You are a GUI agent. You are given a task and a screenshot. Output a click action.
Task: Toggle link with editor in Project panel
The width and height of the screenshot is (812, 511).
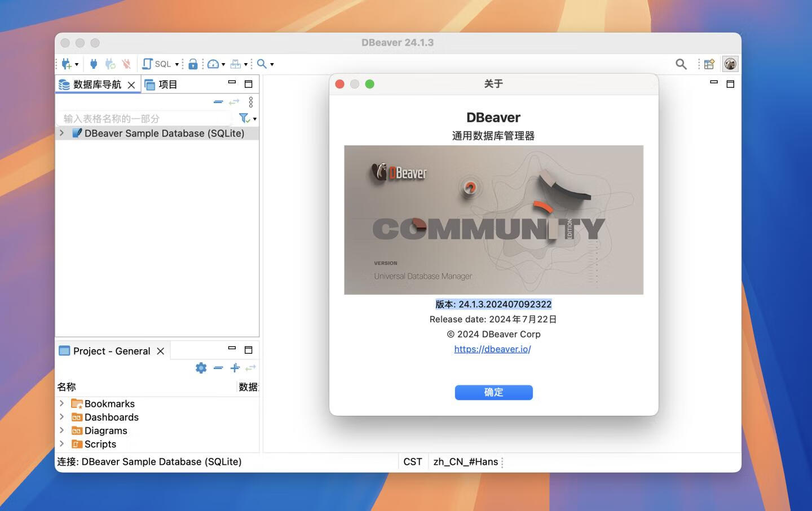[250, 368]
